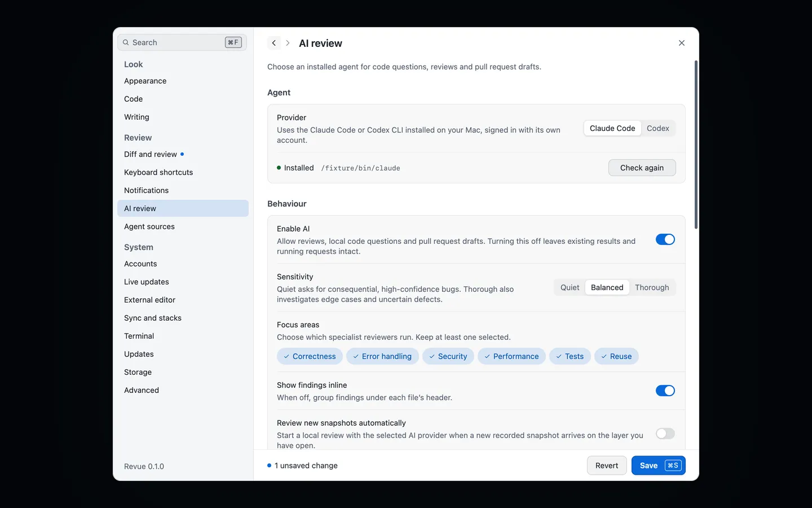Select Claude Code as provider
The height and width of the screenshot is (508, 812).
[612, 128]
